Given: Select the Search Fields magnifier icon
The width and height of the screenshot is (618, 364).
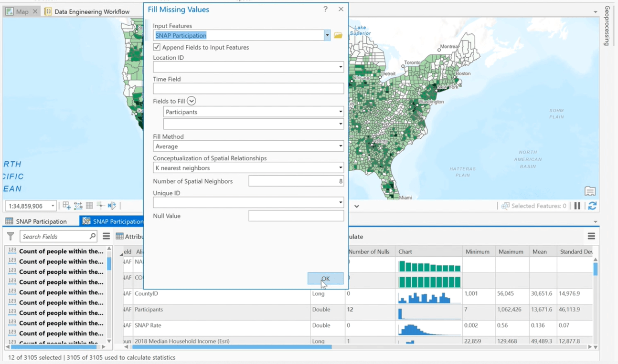Looking at the screenshot, I should coord(93,236).
